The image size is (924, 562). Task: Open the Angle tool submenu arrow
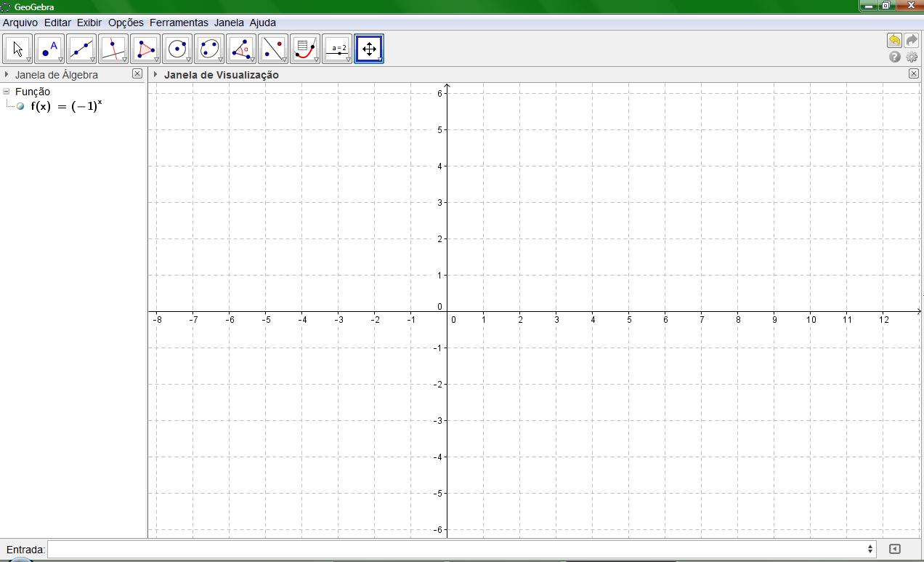[253, 60]
